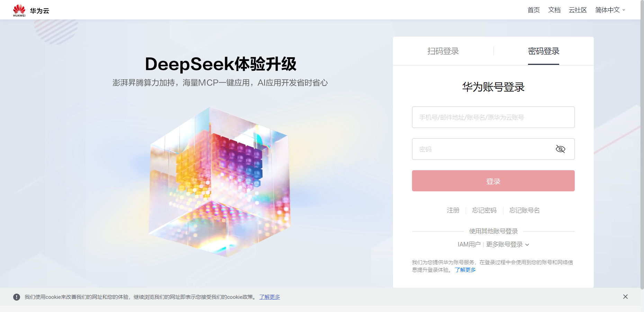This screenshot has height=312, width=644.
Task: Expand 更多账号登录 options
Action: coord(508,244)
